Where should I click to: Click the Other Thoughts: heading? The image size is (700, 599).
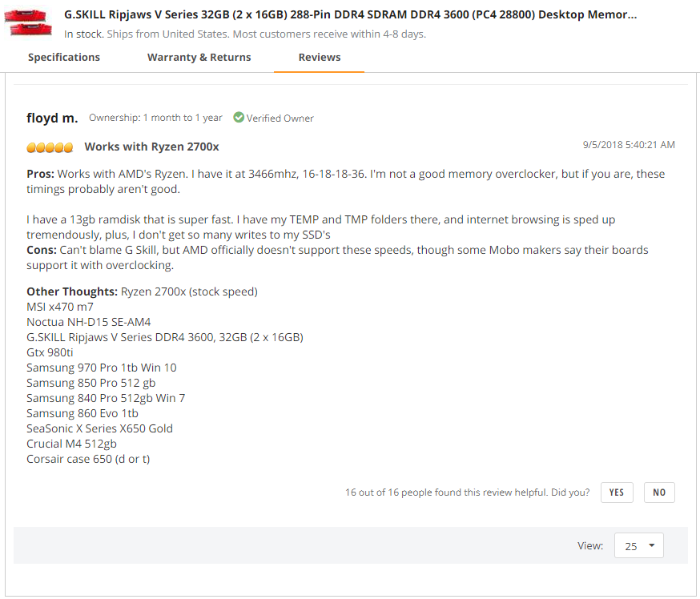72,291
